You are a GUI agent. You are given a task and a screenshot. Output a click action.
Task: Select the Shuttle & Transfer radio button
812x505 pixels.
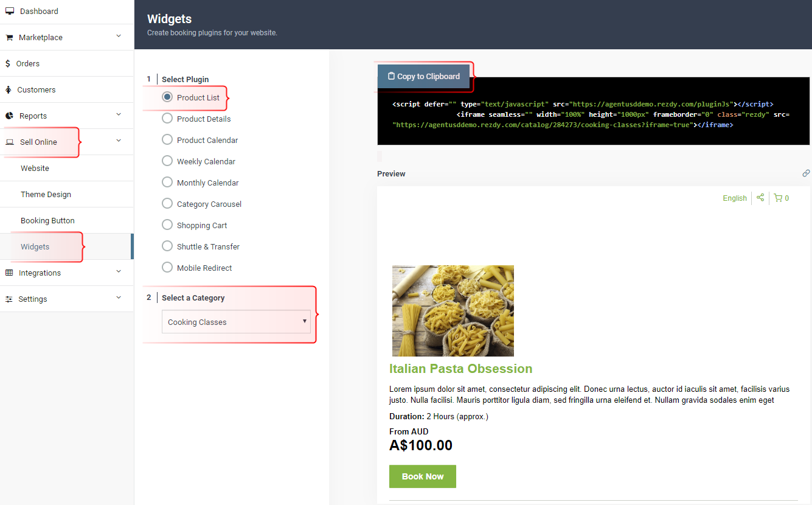[167, 246]
